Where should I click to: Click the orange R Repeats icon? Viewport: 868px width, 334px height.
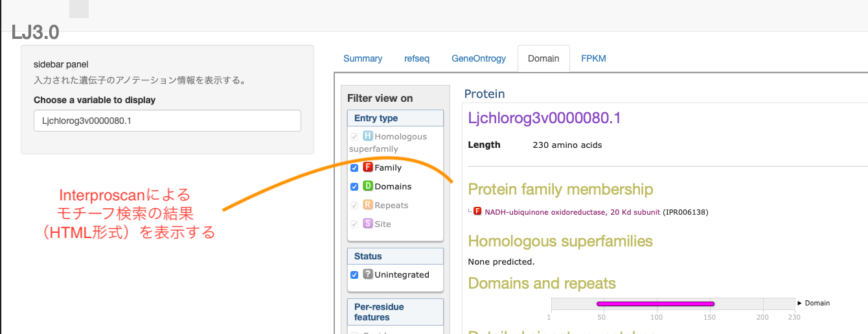[367, 205]
